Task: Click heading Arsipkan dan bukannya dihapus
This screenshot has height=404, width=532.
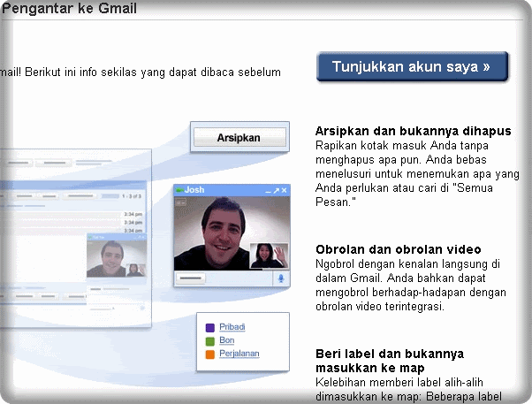Action: click(414, 131)
